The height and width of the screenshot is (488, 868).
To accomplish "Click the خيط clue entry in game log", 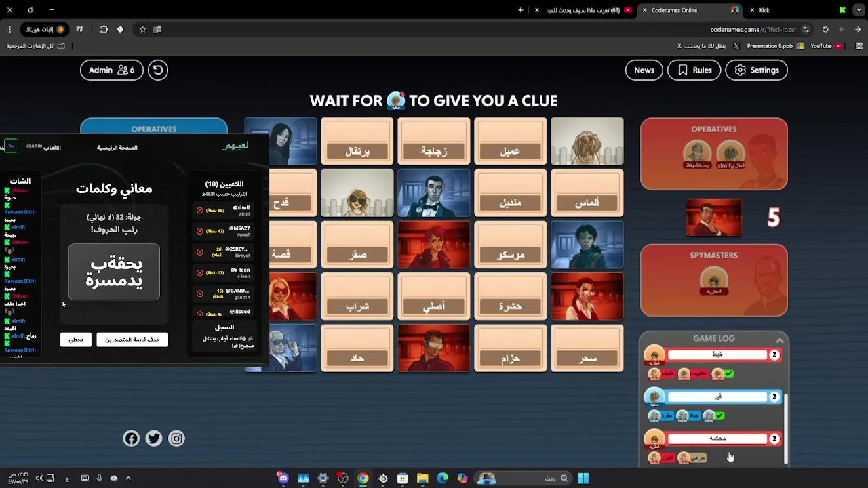I will (x=717, y=354).
